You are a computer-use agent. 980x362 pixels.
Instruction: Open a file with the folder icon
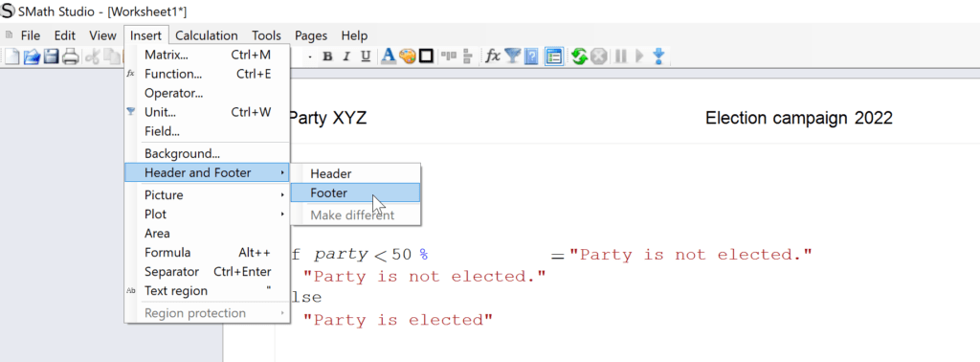click(32, 57)
